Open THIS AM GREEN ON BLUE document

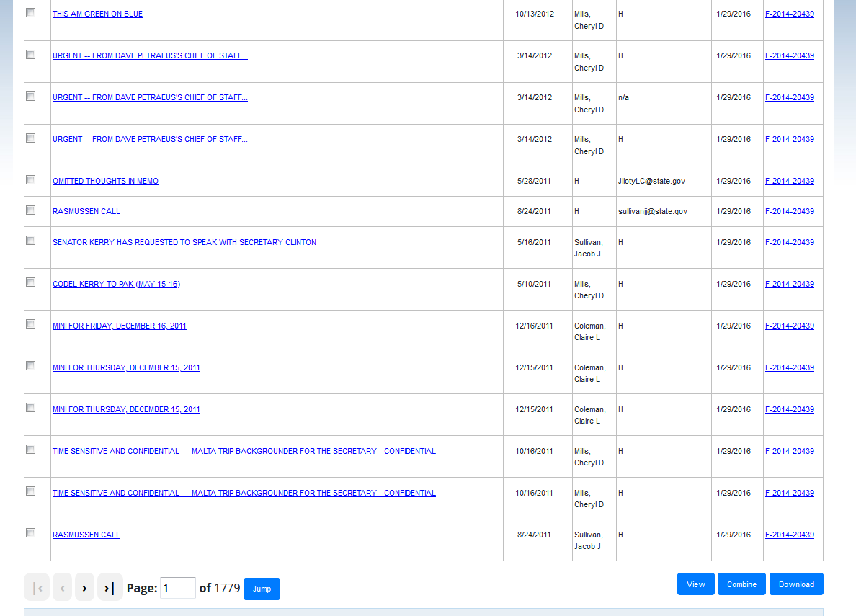pyautogui.click(x=97, y=14)
